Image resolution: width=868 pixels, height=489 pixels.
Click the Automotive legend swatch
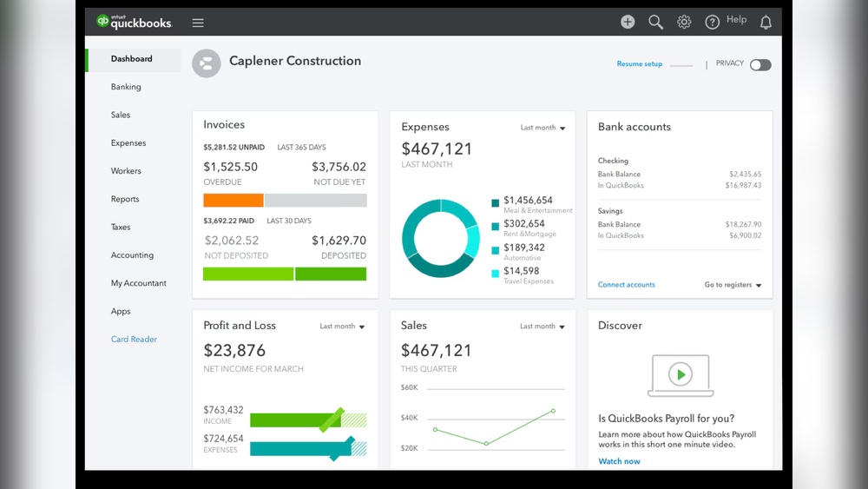(496, 250)
